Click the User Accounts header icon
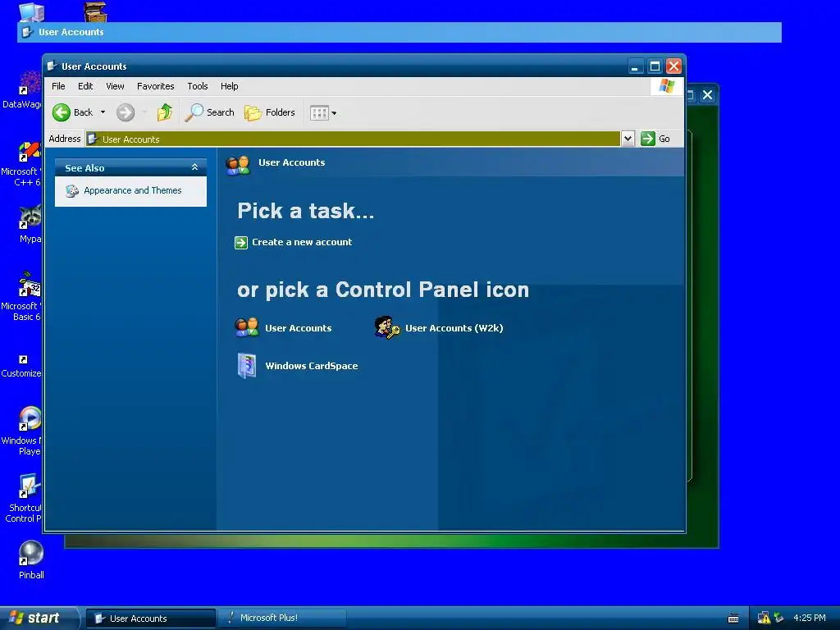Viewport: 840px width, 630px height. 238,164
